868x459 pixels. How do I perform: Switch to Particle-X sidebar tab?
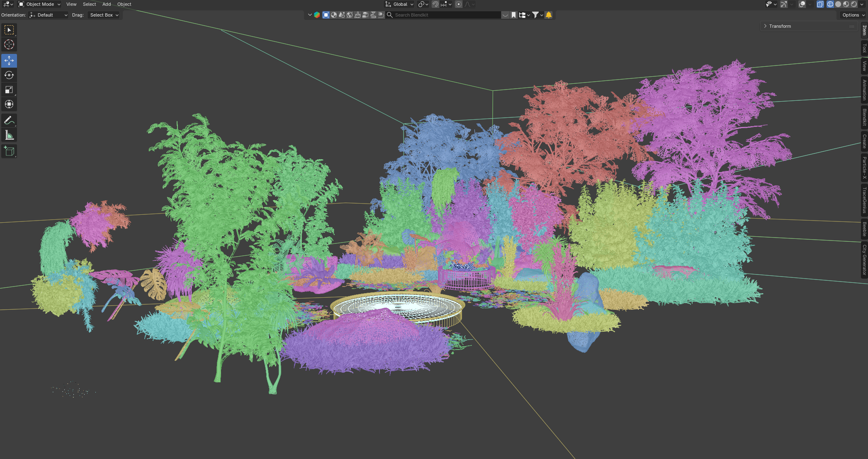coord(864,168)
